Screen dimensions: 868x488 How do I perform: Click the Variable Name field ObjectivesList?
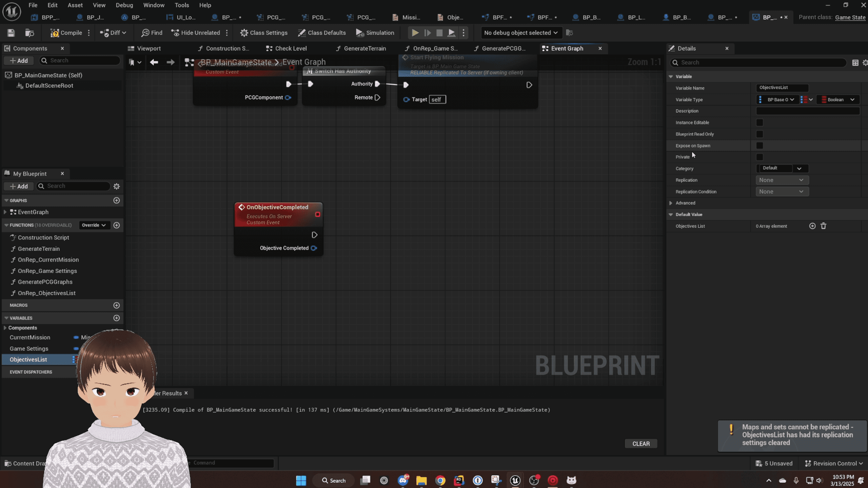[782, 88]
